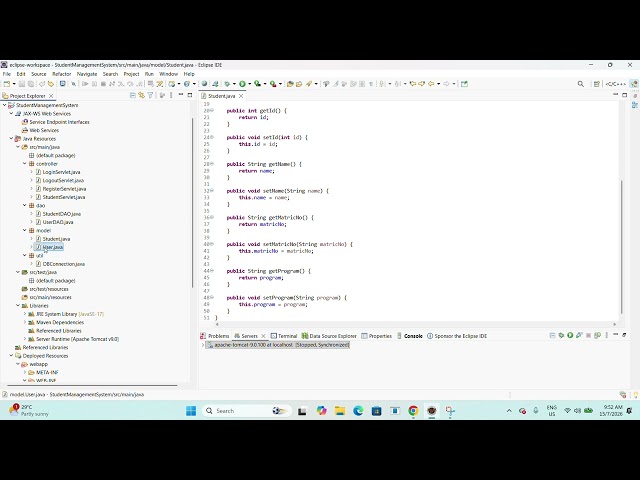Open the New file dropdown arrow
Image resolution: width=640 pixels, height=480 pixels.
click(14, 84)
